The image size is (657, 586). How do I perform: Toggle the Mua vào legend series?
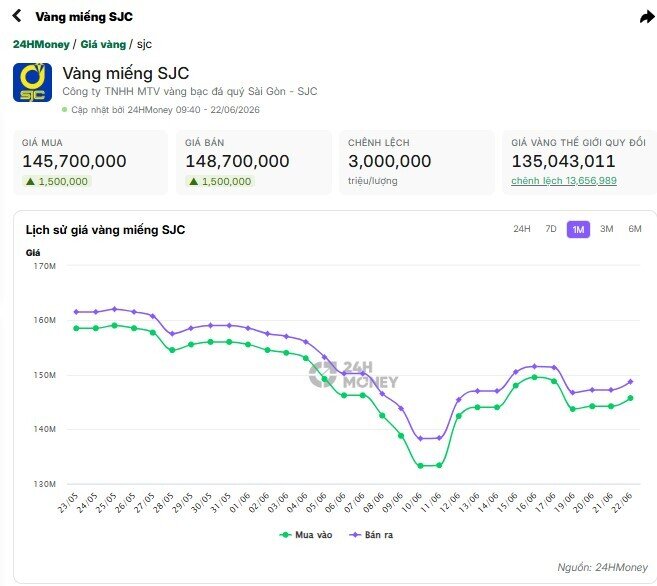pos(306,535)
